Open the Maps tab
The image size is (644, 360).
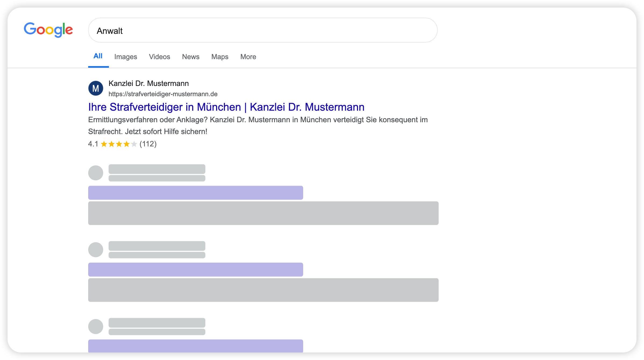point(220,57)
